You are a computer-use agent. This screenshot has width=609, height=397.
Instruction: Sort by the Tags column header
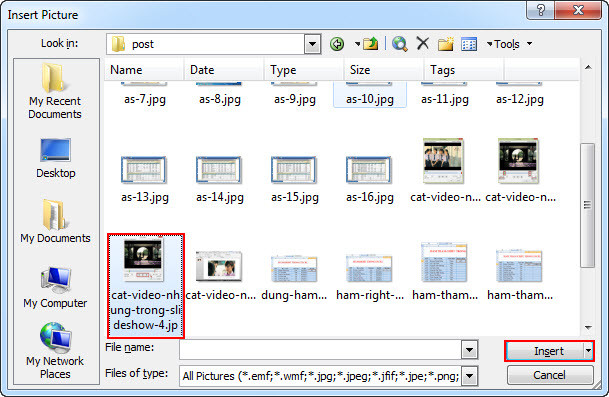464,70
